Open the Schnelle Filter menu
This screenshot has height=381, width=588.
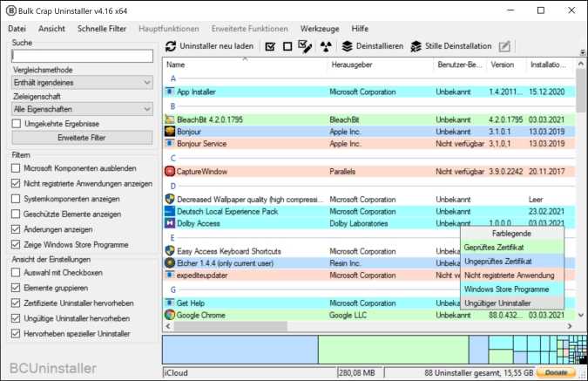tap(102, 29)
